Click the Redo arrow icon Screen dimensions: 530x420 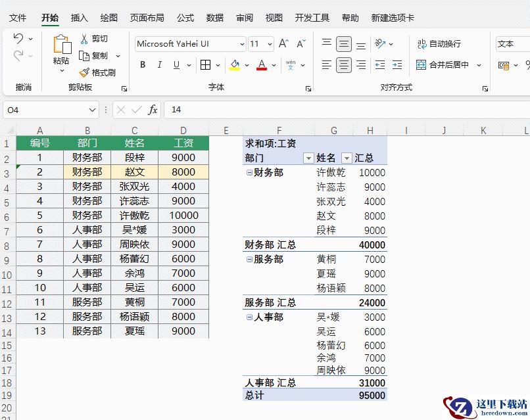point(18,55)
